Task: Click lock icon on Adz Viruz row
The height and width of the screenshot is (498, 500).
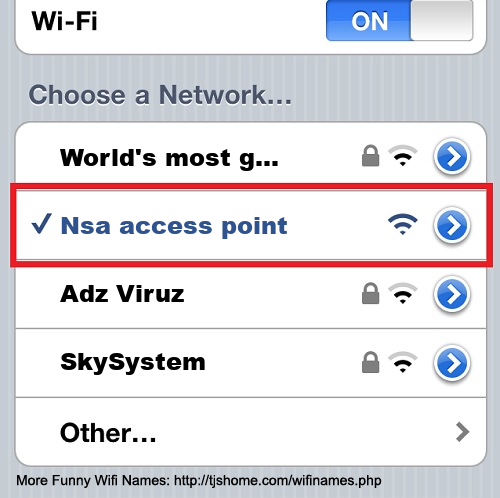Action: [370, 293]
